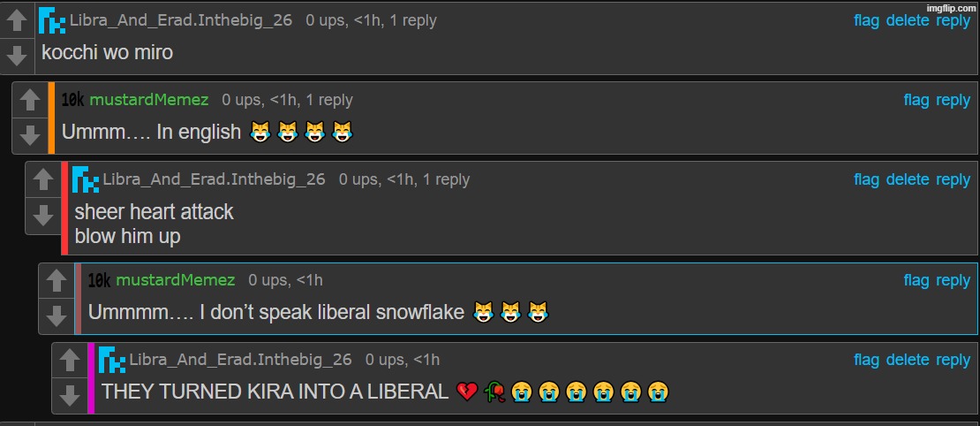Downvote the "THEY TURNED KIRA" comment
The width and height of the screenshot is (980, 426).
[70, 395]
